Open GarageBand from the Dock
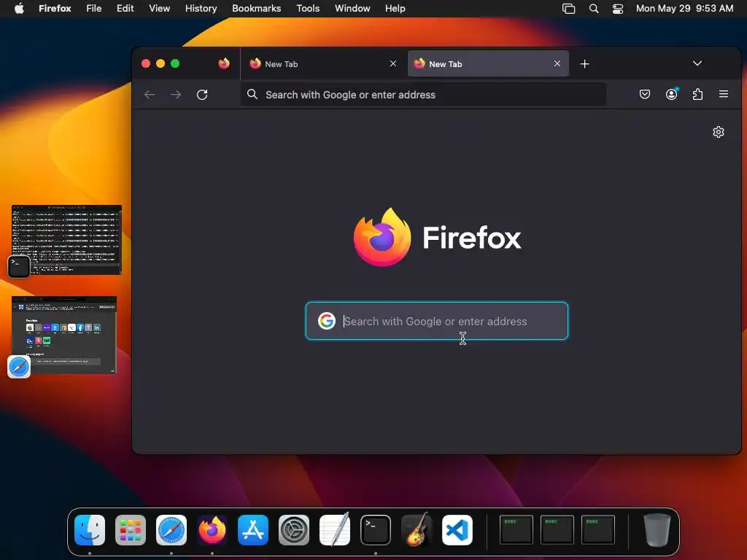747x560 pixels. [417, 530]
